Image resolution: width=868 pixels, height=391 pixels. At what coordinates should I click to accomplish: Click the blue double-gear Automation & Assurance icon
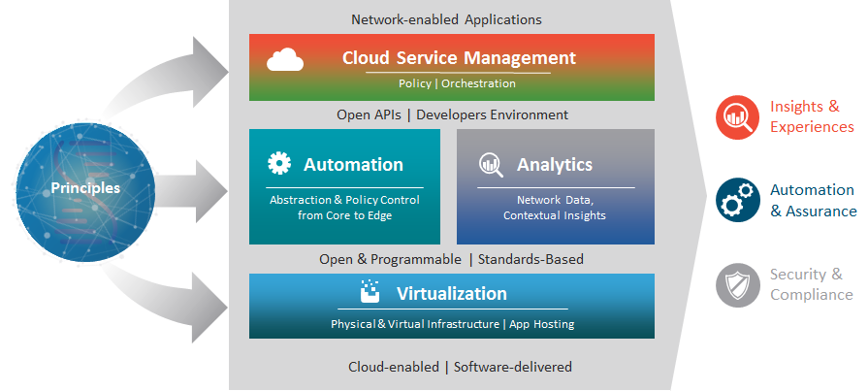tap(737, 200)
